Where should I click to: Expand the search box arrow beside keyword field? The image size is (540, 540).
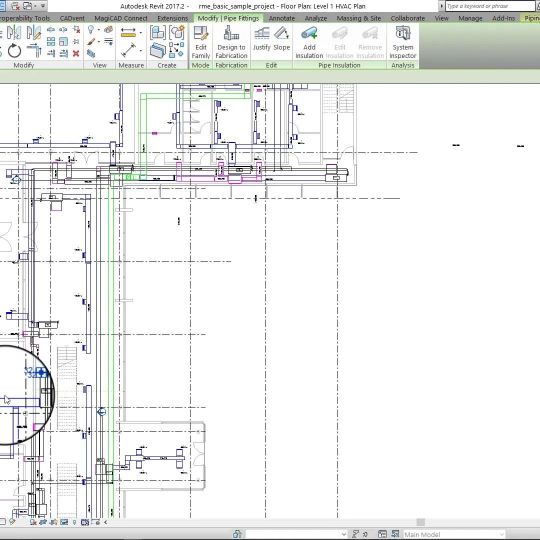[442, 6]
